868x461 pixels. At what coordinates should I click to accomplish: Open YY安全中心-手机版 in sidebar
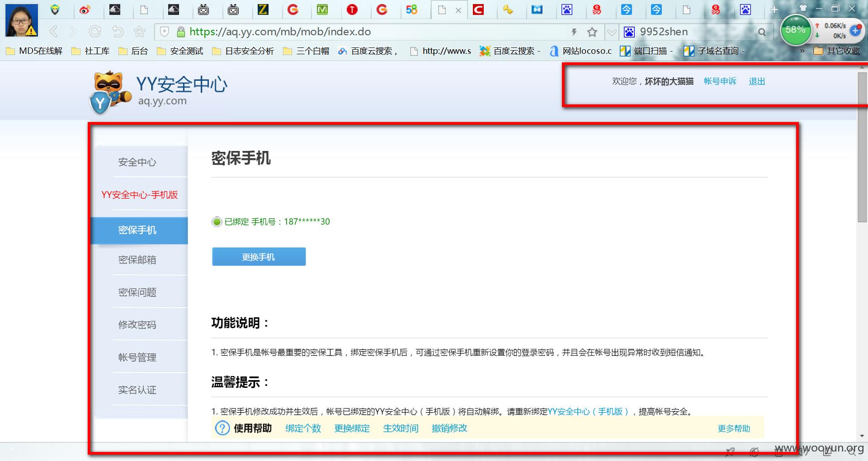[x=139, y=195]
